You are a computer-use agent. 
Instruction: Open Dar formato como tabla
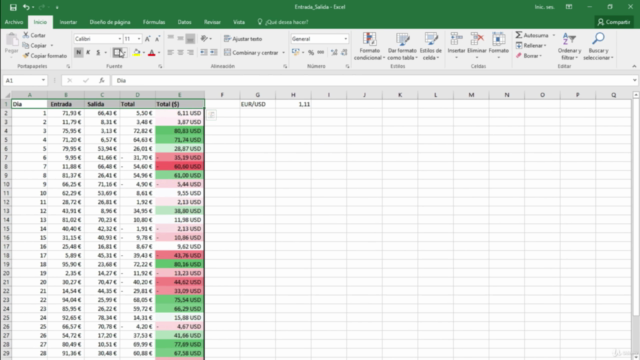pyautogui.click(x=402, y=46)
